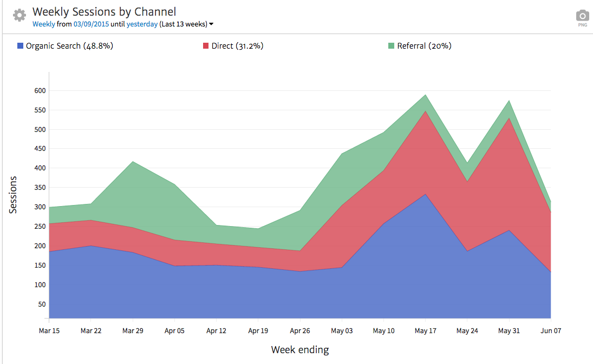Click the May 10 x-axis label
This screenshot has width=593, height=364.
point(383,330)
